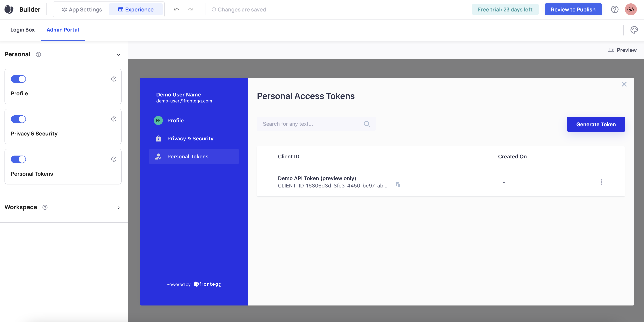
Task: Disable the Privacy & Security toggle
Action: click(18, 119)
